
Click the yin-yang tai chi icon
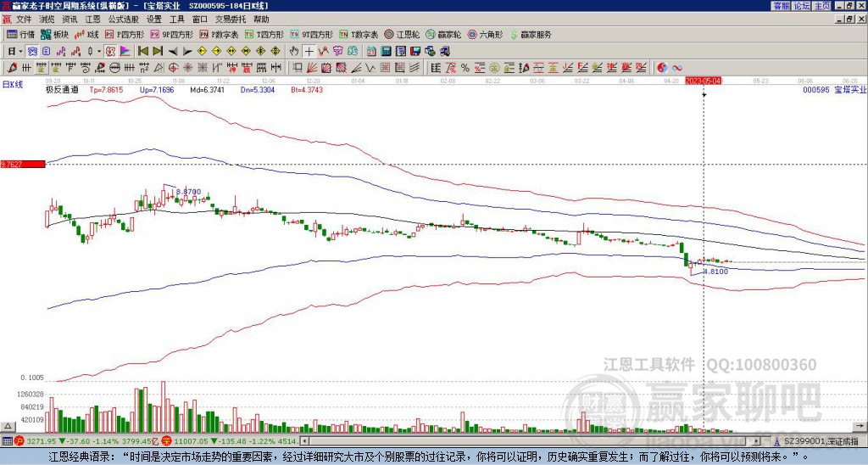(x=662, y=68)
